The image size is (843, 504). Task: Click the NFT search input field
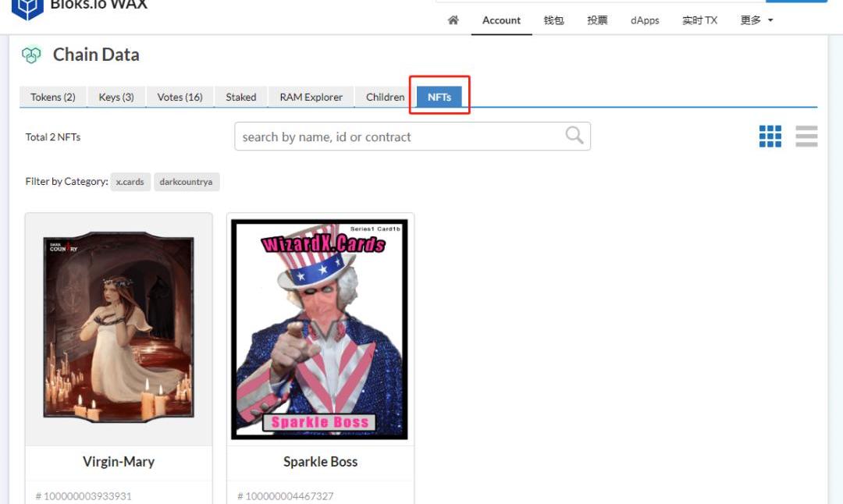398,137
